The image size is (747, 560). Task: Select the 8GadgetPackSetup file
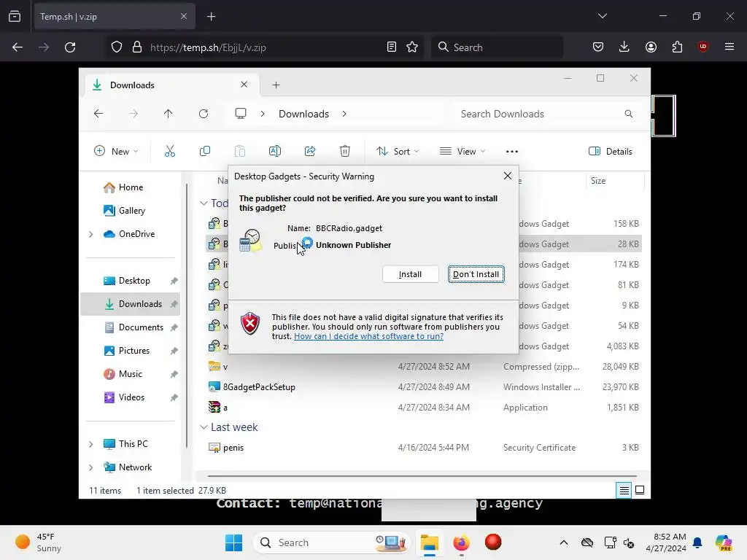pos(259,387)
